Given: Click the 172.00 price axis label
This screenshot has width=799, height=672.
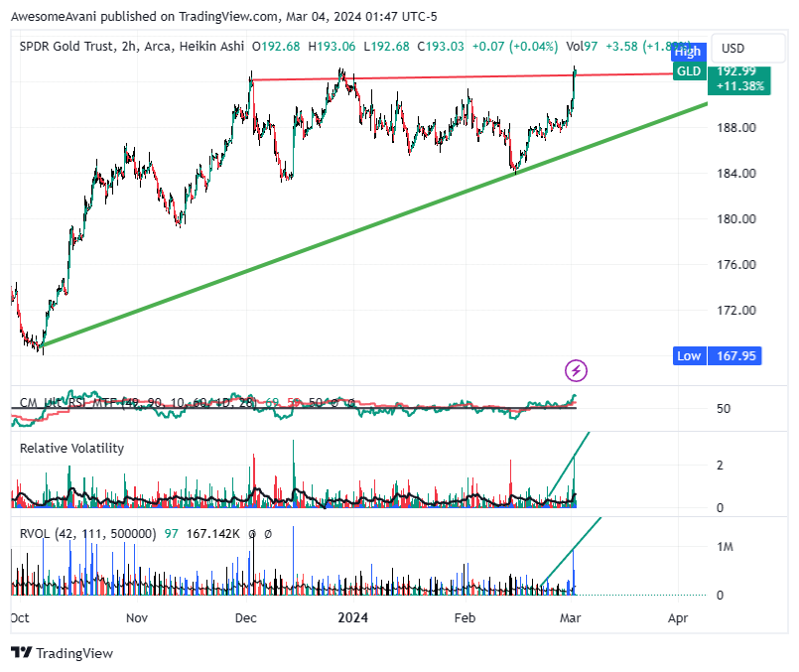Looking at the screenshot, I should (735, 311).
